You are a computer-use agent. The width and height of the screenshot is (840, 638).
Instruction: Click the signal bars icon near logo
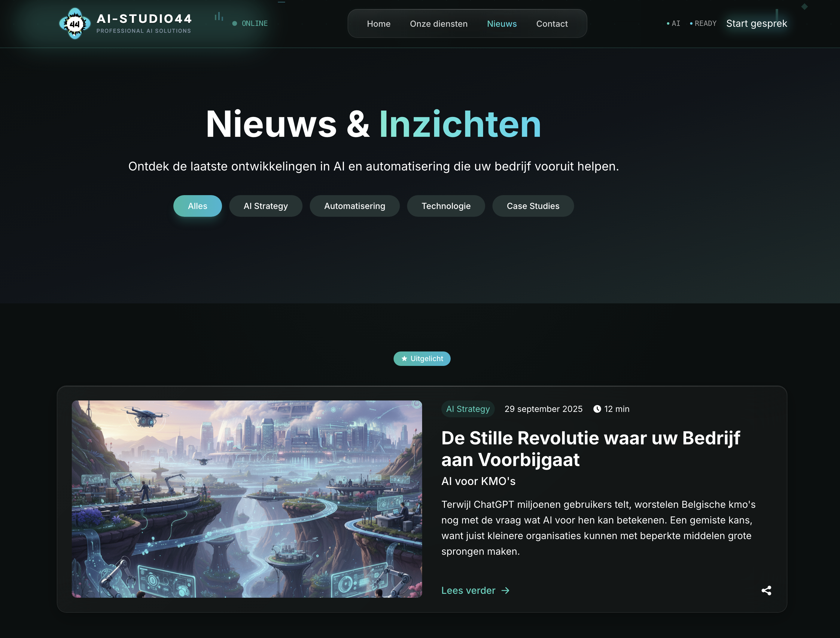pyautogui.click(x=219, y=16)
